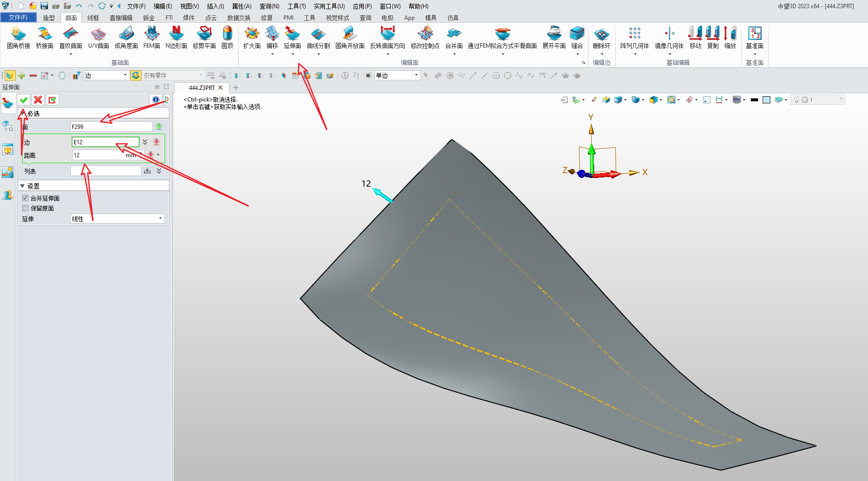Image resolution: width=868 pixels, height=481 pixels.
Task: Toggle the 合并延伸面 checkbox
Action: coord(26,198)
